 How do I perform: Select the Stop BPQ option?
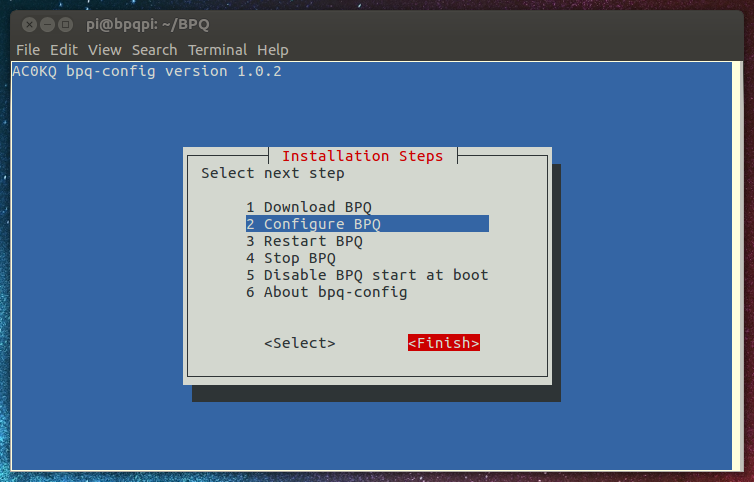click(299, 258)
